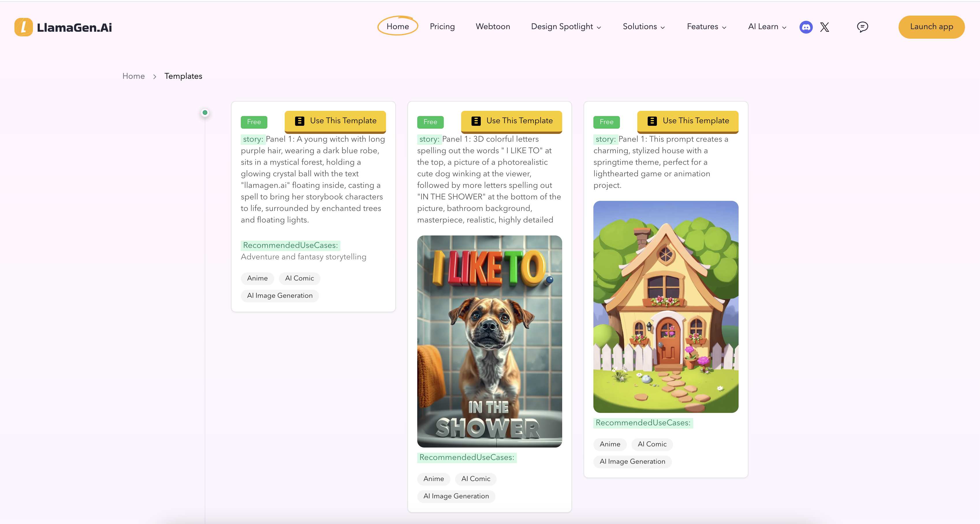Expand the AI Learn dropdown

pos(767,27)
